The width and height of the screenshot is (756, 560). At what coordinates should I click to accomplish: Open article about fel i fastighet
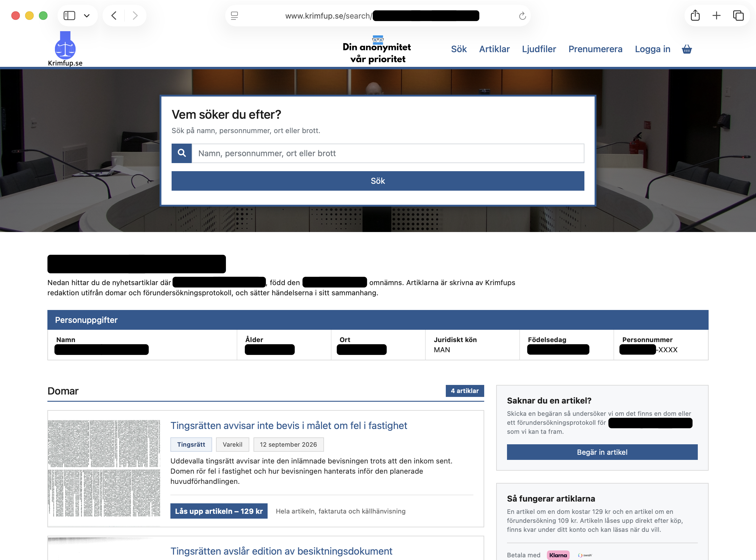[289, 425]
